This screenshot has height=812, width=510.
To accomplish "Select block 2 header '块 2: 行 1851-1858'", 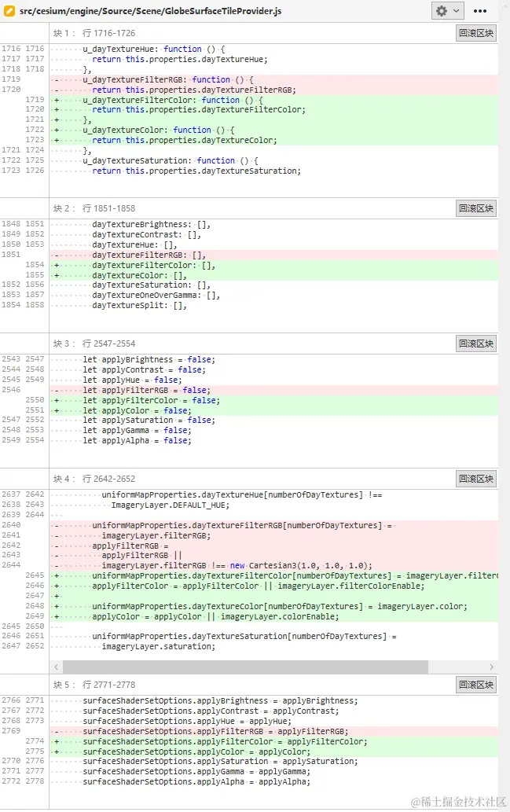I will (94, 208).
